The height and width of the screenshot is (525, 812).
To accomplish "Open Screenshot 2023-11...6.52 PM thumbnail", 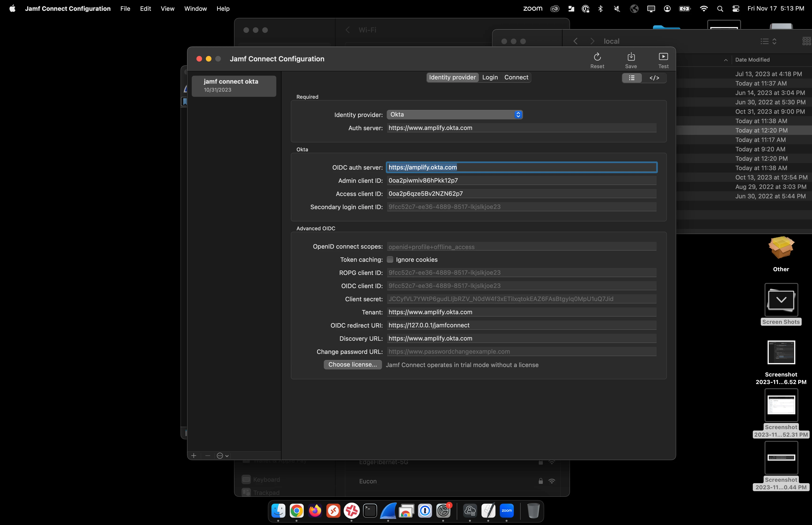I will coord(781,352).
